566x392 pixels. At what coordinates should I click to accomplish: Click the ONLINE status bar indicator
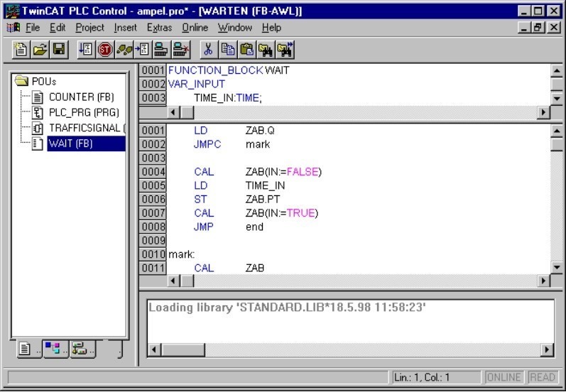504,378
